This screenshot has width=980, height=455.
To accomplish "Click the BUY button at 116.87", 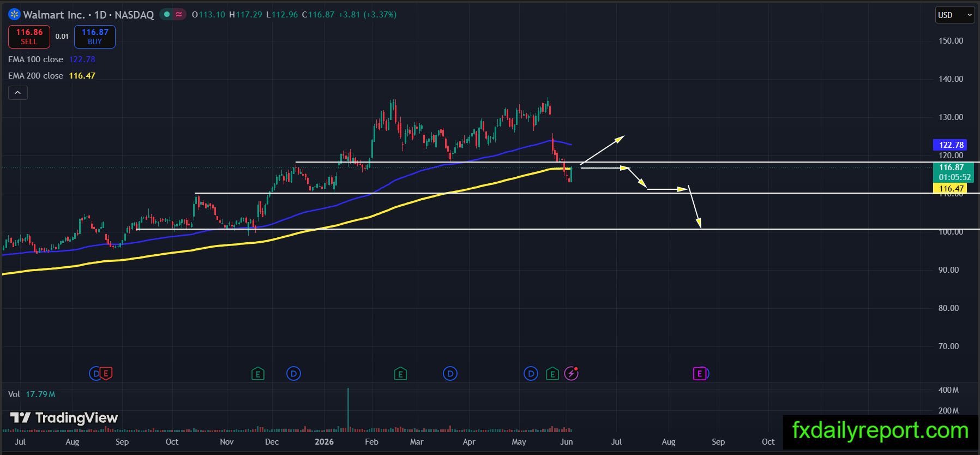I will pos(95,37).
